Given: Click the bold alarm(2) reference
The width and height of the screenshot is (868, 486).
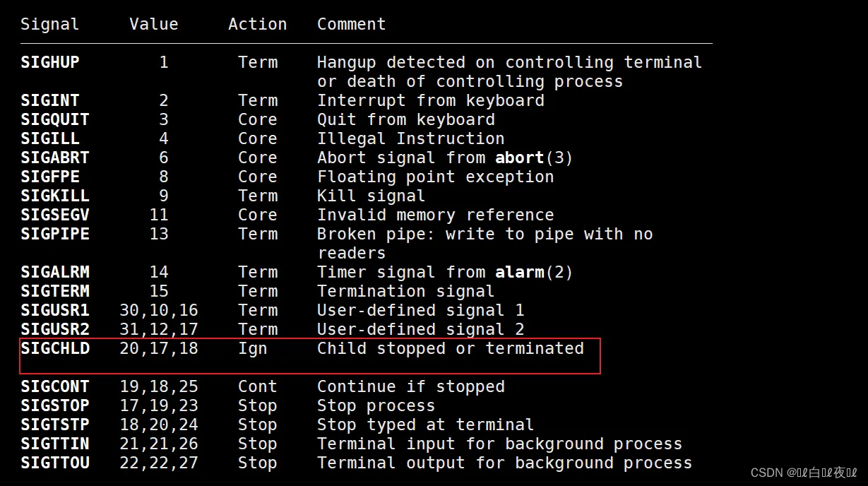Looking at the screenshot, I should 534,272.
